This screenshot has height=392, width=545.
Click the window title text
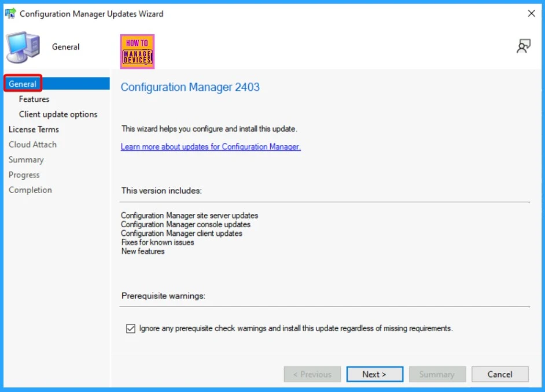coord(91,14)
